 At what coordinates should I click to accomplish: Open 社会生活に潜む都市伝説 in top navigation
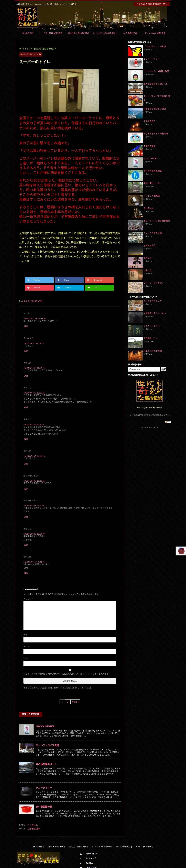click(78, 33)
